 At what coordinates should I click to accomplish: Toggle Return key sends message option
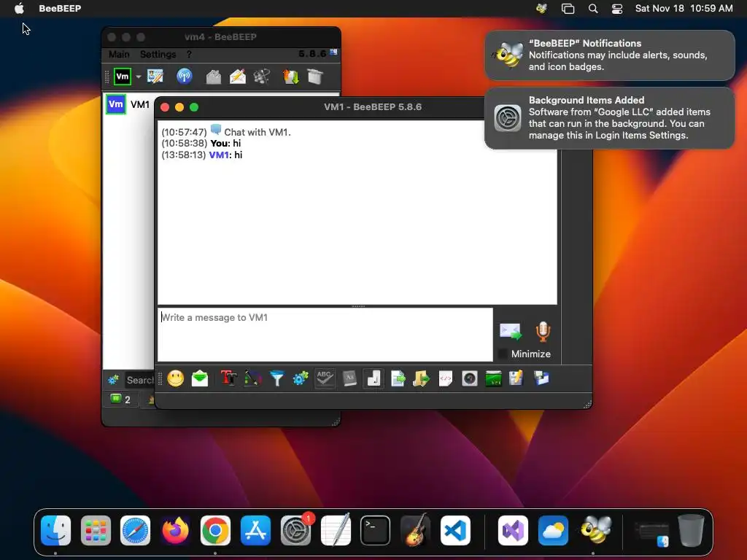click(373, 378)
